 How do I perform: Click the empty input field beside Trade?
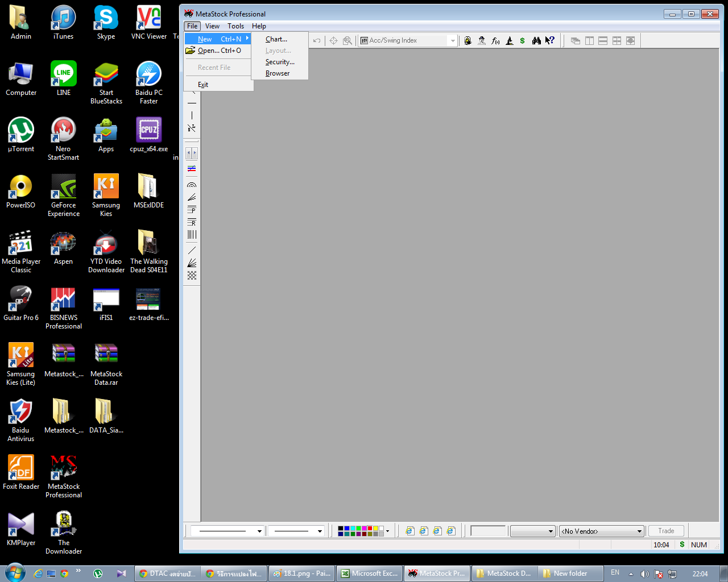click(488, 531)
